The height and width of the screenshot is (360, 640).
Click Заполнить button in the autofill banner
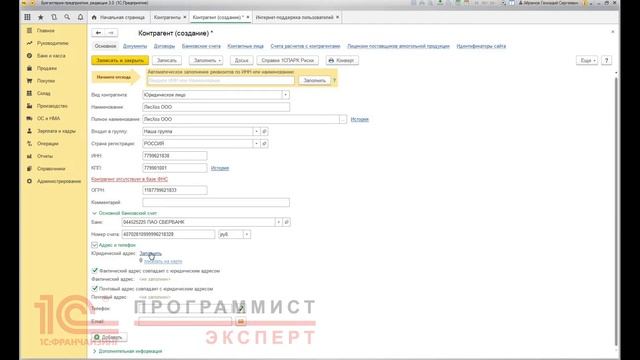tap(314, 80)
